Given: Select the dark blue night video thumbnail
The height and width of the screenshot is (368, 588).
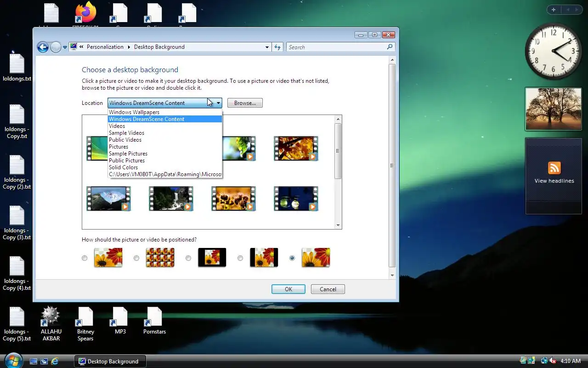Looking at the screenshot, I should (x=296, y=198).
